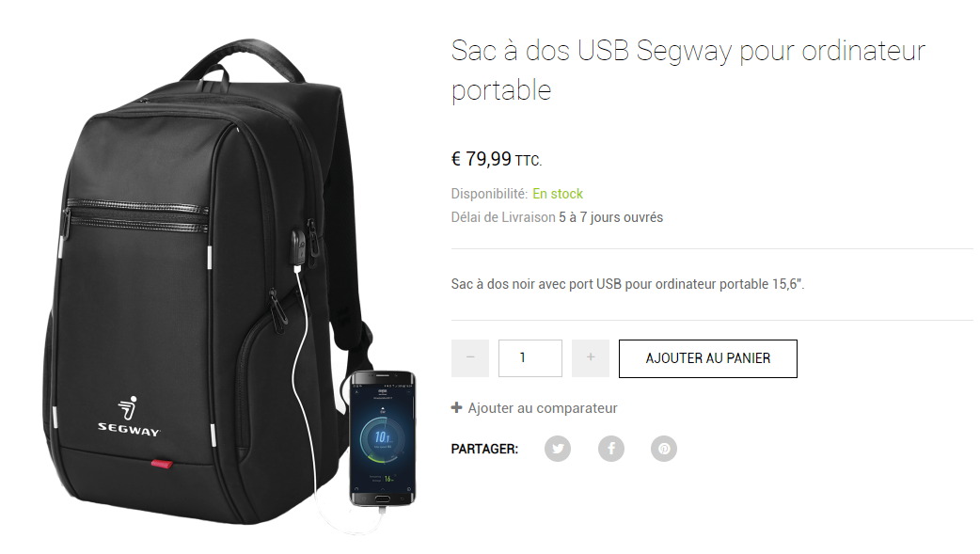This screenshot has height=554, width=980.
Task: Share the product on Facebook
Action: (x=611, y=449)
